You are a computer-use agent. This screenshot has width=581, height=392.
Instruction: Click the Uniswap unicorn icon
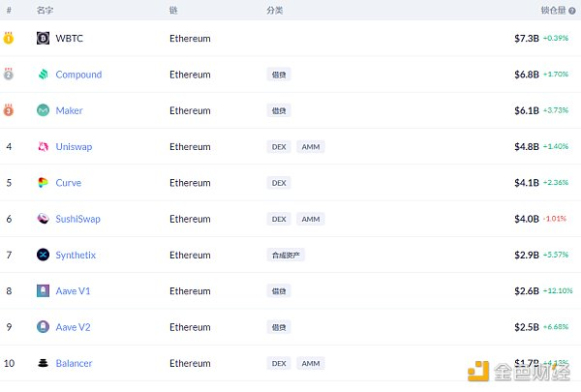[x=43, y=147]
